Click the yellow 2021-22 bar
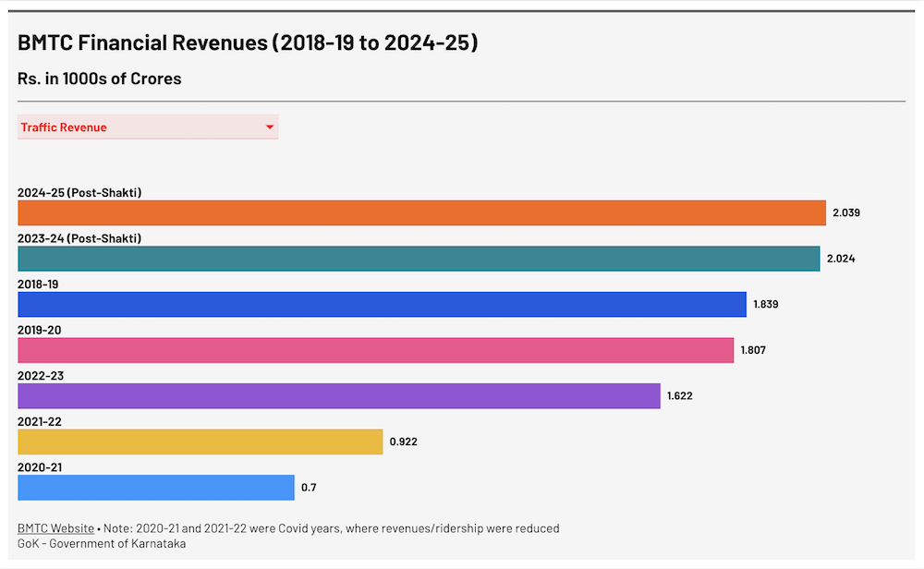 pos(200,442)
